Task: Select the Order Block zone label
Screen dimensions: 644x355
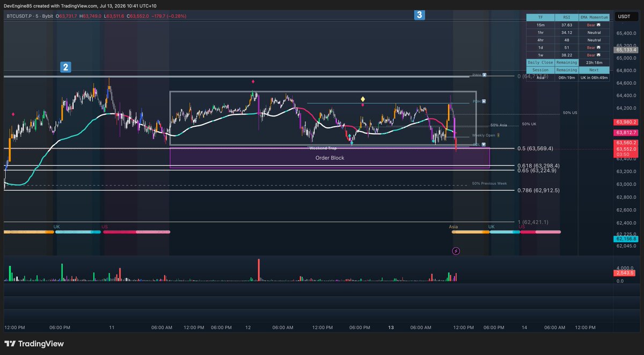Action: [x=330, y=158]
